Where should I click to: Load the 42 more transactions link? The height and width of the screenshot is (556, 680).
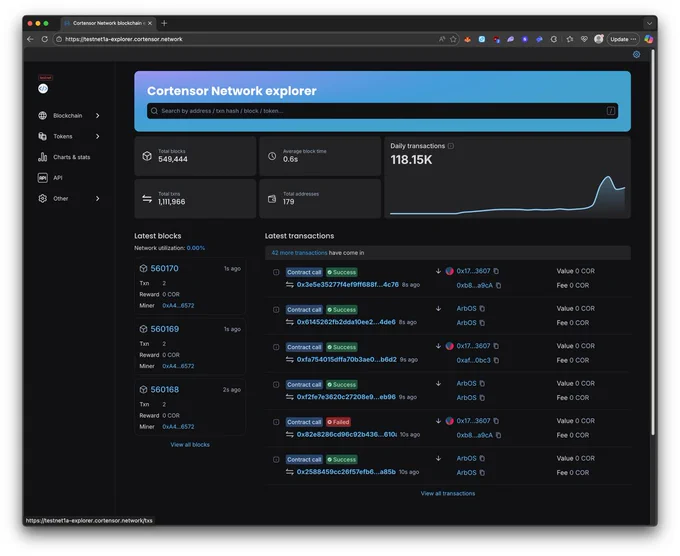tap(299, 253)
